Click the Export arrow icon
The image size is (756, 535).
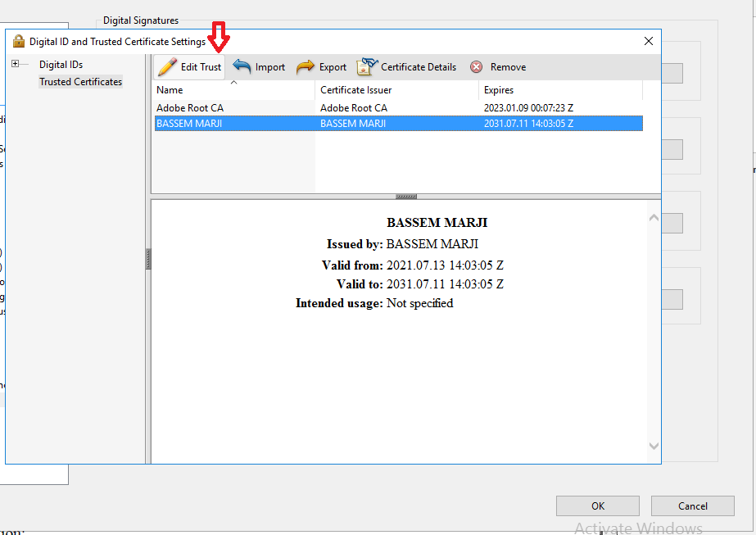(306, 67)
